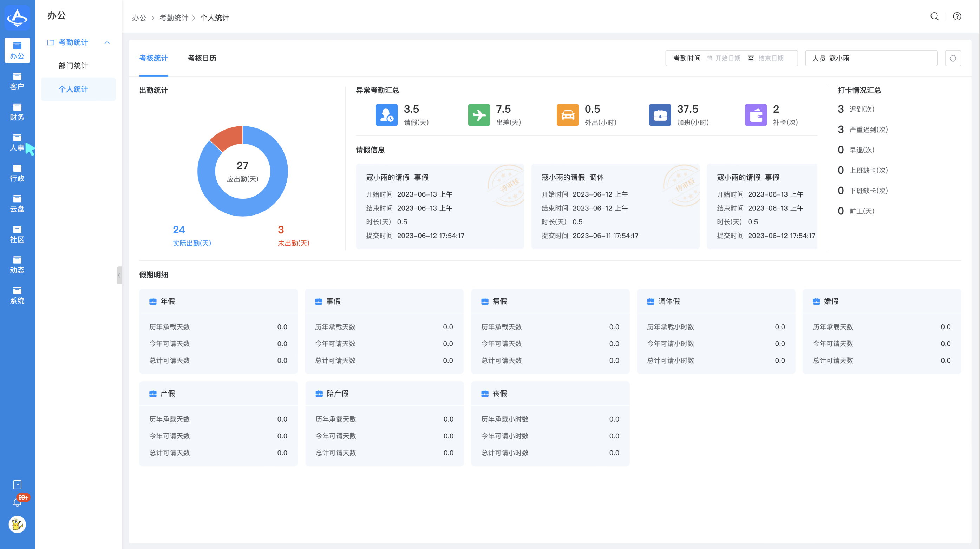Go to 办公 in the breadcrumb
The image size is (980, 549).
click(x=139, y=18)
